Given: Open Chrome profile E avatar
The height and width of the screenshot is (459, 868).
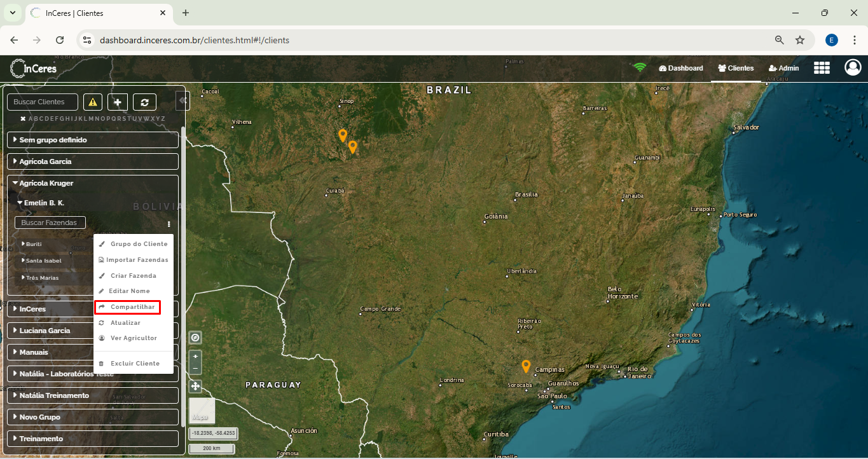Looking at the screenshot, I should click(x=832, y=40).
